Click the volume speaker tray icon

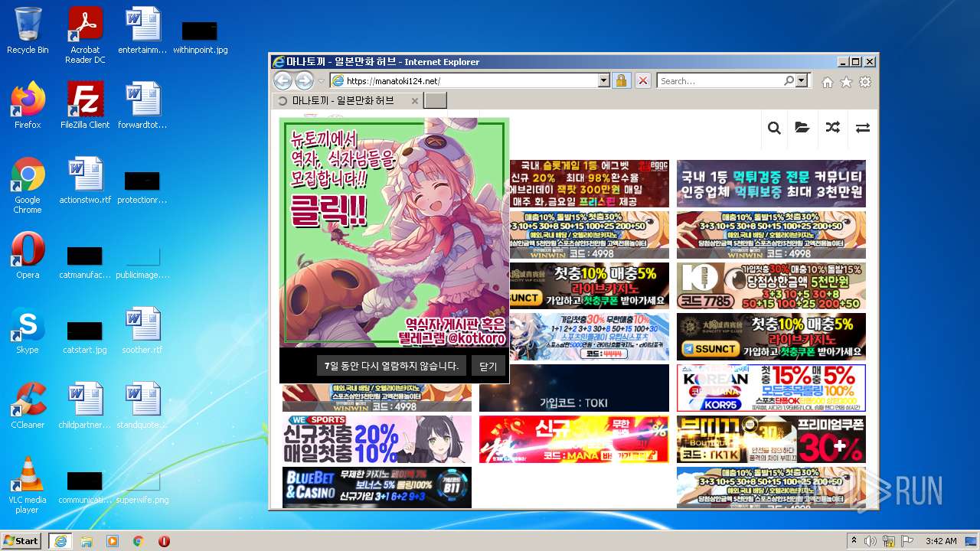pos(871,540)
